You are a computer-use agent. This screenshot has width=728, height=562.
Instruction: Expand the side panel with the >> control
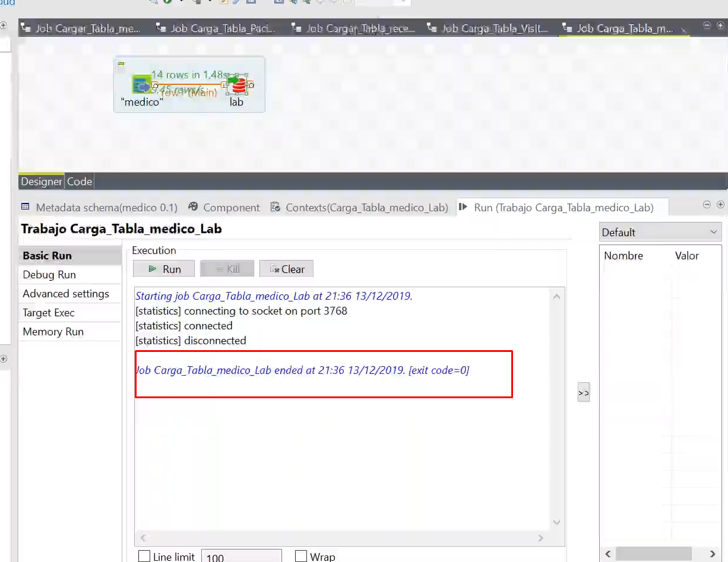583,392
